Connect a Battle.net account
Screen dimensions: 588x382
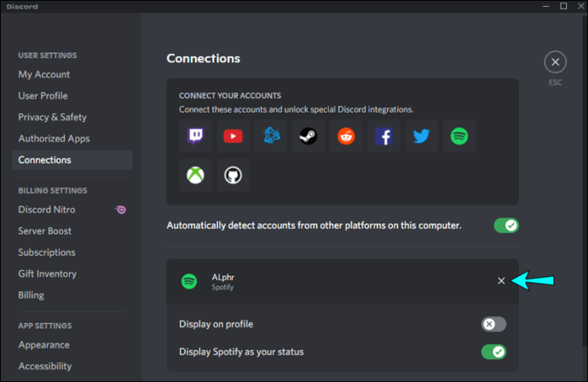click(270, 136)
